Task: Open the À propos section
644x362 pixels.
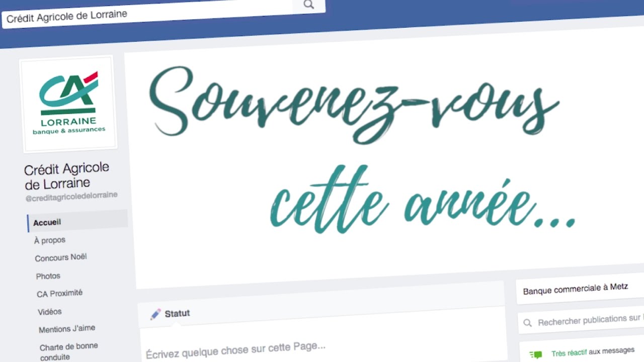Action: (50, 240)
